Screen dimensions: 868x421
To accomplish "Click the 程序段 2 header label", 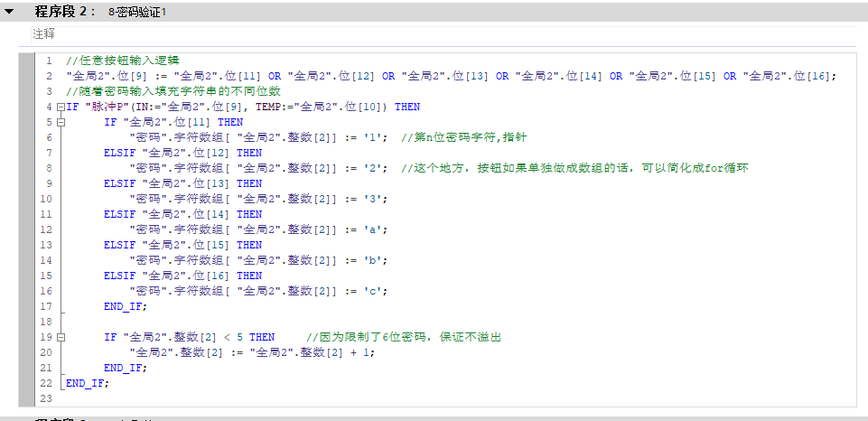I will point(64,12).
